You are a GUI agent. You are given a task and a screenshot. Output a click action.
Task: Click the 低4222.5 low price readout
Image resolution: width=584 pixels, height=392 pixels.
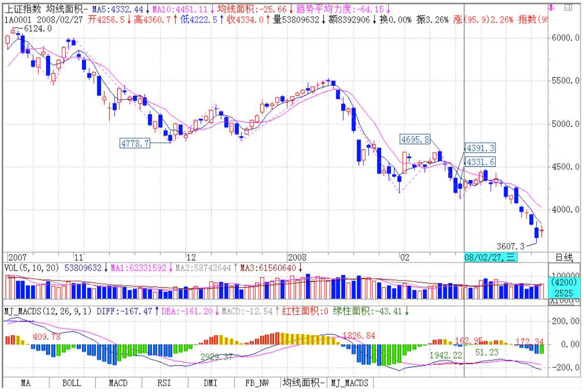199,20
